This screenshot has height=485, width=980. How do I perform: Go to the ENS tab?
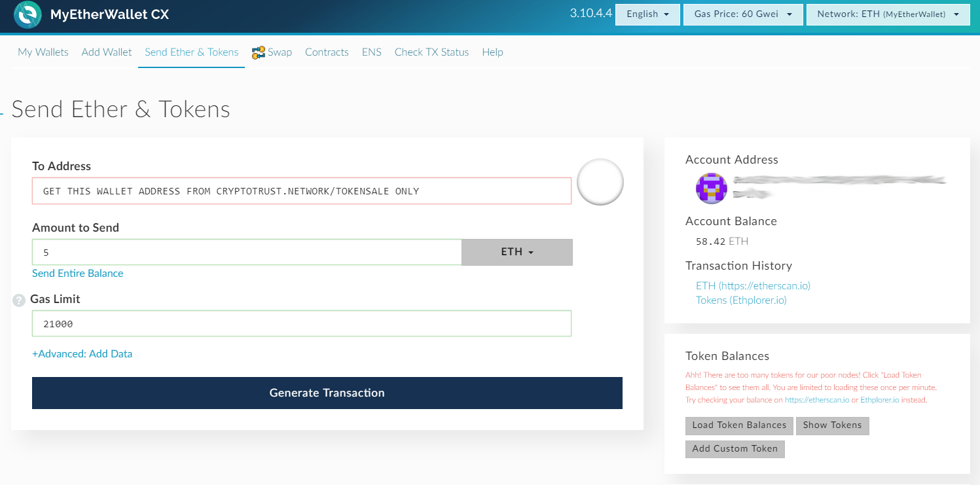point(372,52)
